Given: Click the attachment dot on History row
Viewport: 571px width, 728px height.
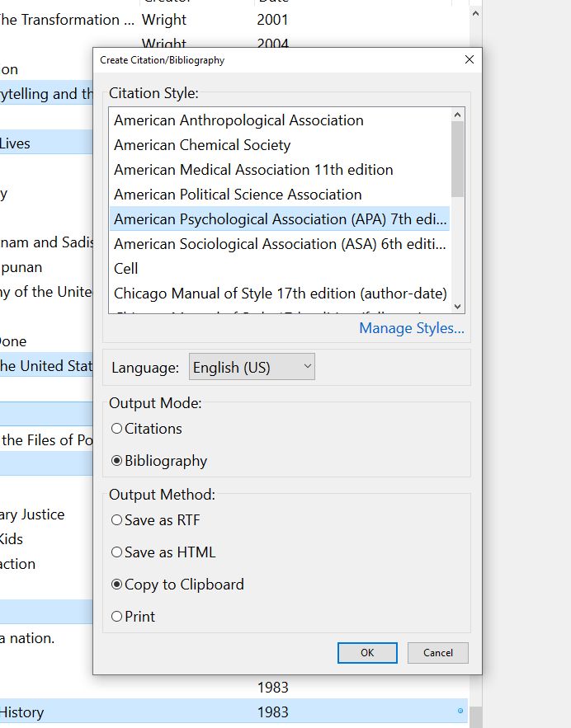Looking at the screenshot, I should pyautogui.click(x=460, y=711).
